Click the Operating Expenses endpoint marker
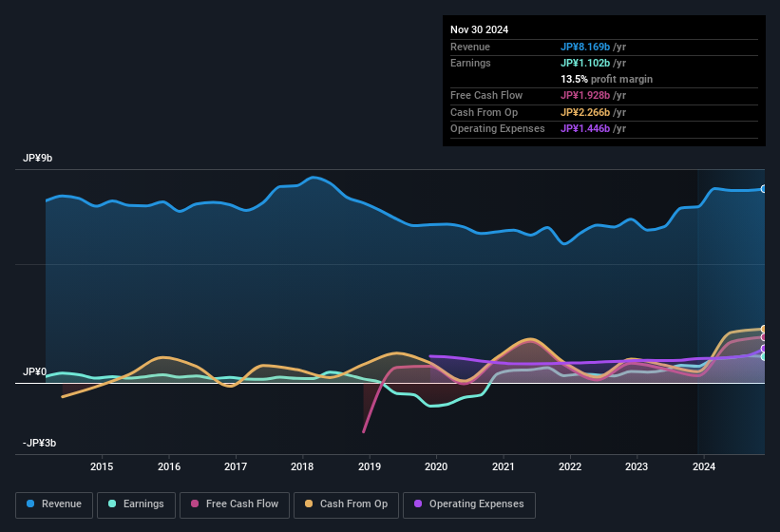Viewport: 780px width, 532px height. click(764, 349)
